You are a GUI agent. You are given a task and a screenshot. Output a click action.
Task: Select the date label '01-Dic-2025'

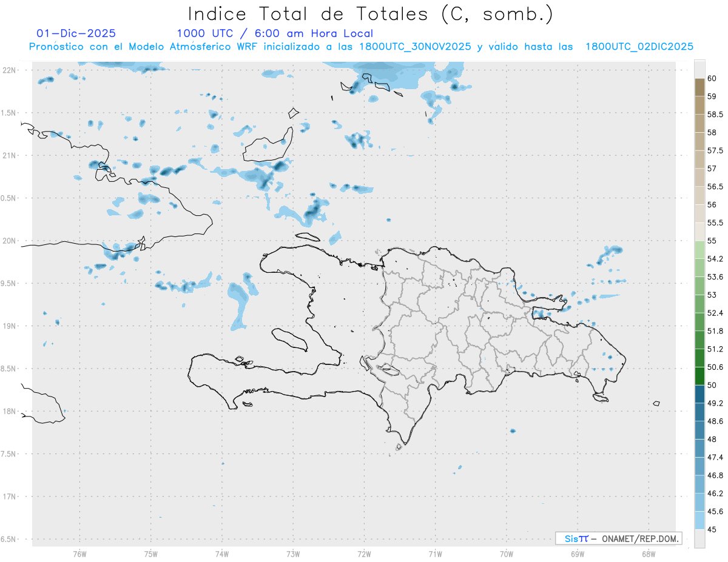click(76, 33)
